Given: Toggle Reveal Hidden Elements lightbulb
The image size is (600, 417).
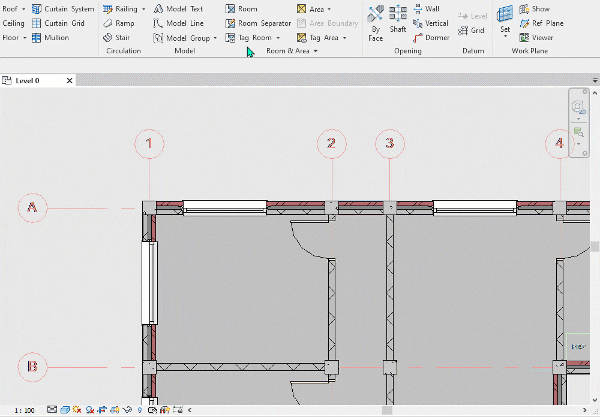Looking at the screenshot, I should [140, 410].
